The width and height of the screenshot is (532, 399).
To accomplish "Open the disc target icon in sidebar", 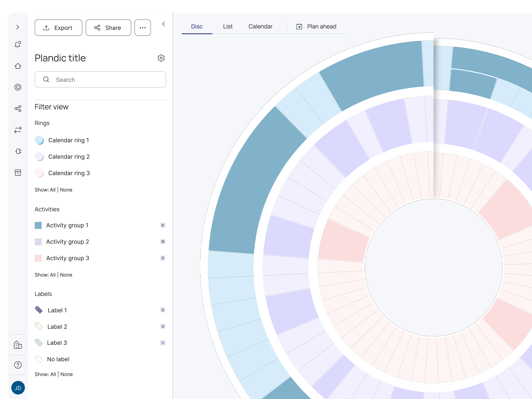I will click(18, 87).
